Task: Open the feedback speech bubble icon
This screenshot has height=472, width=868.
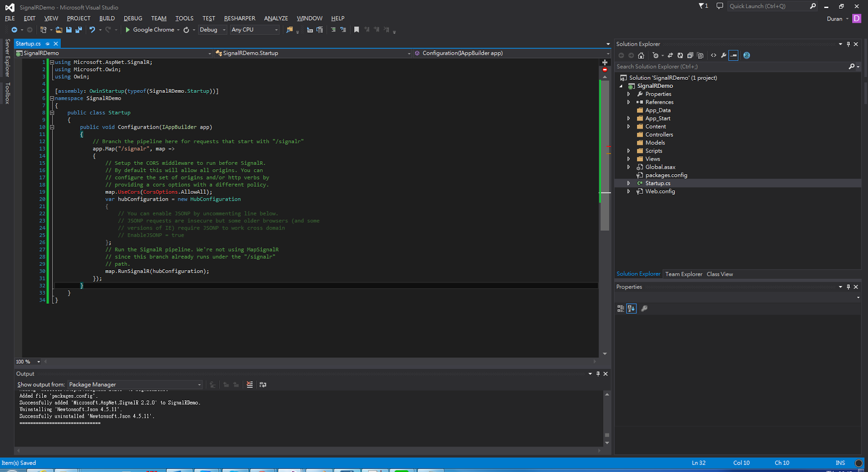Action: tap(720, 6)
